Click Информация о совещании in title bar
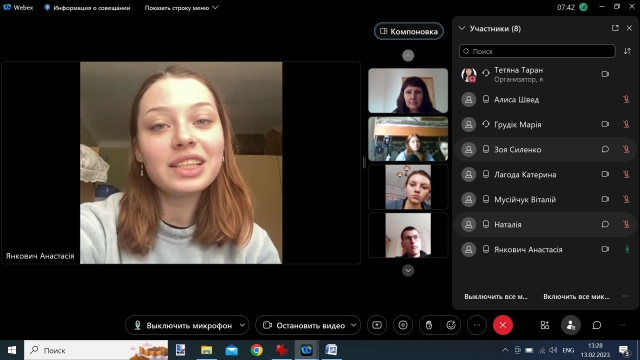 [87, 8]
